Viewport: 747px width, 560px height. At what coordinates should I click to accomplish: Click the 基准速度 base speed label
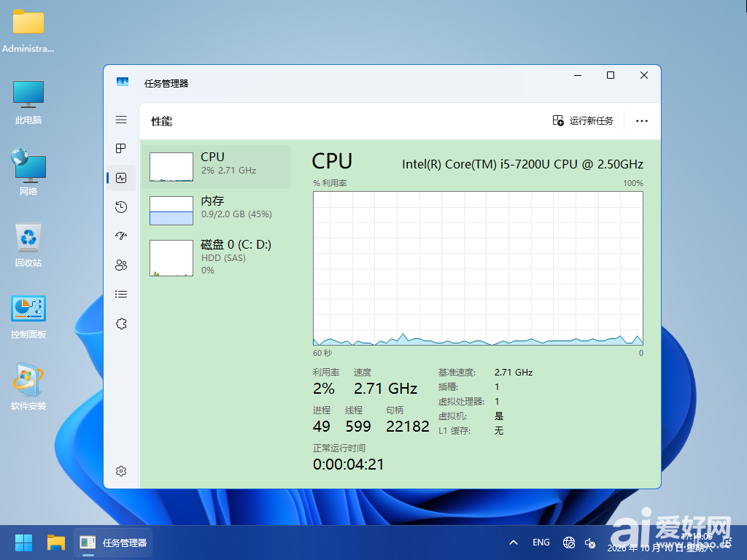point(457,373)
